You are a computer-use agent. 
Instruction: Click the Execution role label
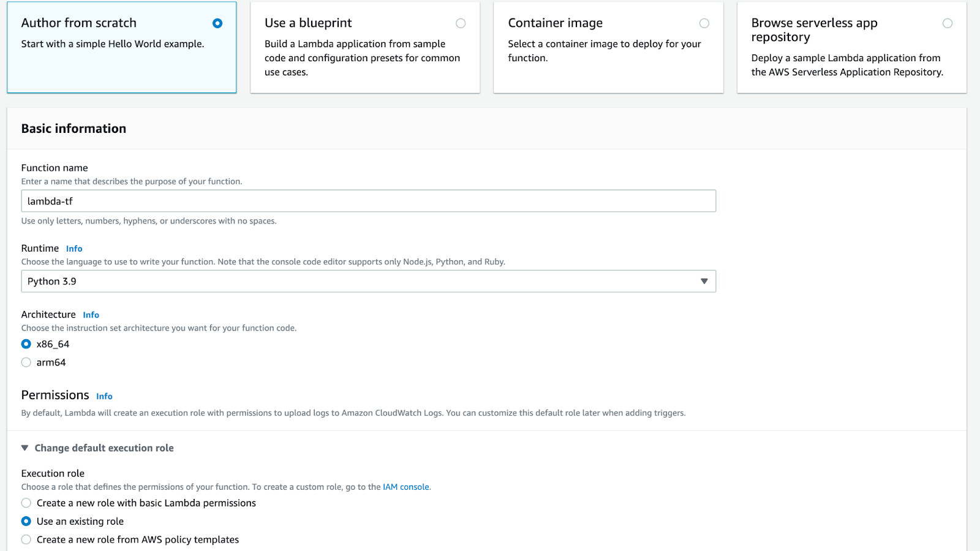[x=53, y=473]
